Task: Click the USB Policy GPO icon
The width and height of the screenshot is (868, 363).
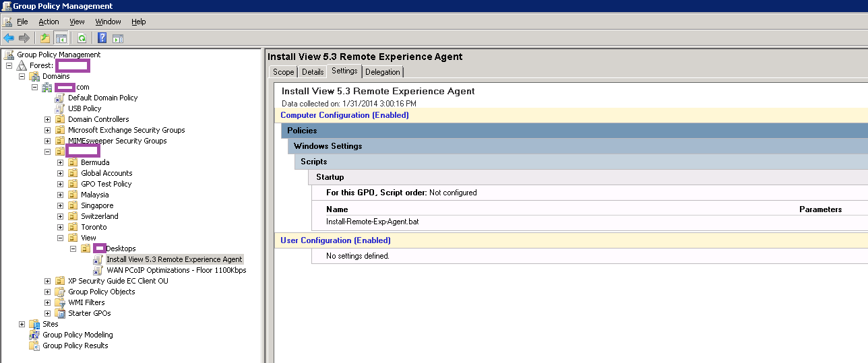Action: (59, 108)
